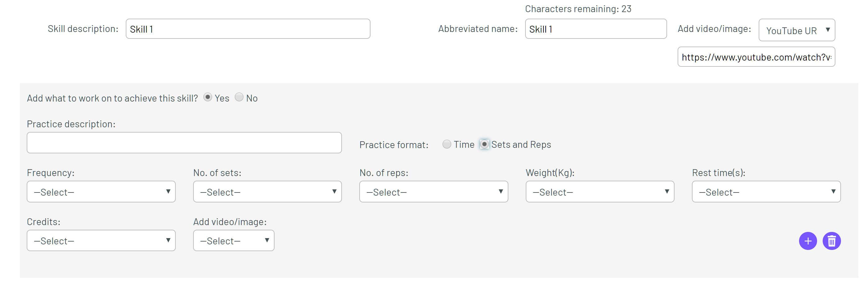Choose Time practice format
The width and height of the screenshot is (868, 285).
(447, 144)
